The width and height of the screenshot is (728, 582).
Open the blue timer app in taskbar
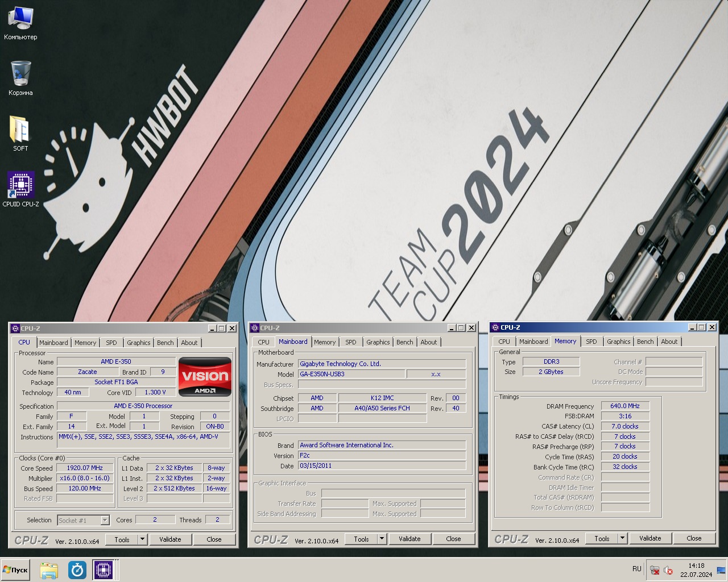click(77, 569)
